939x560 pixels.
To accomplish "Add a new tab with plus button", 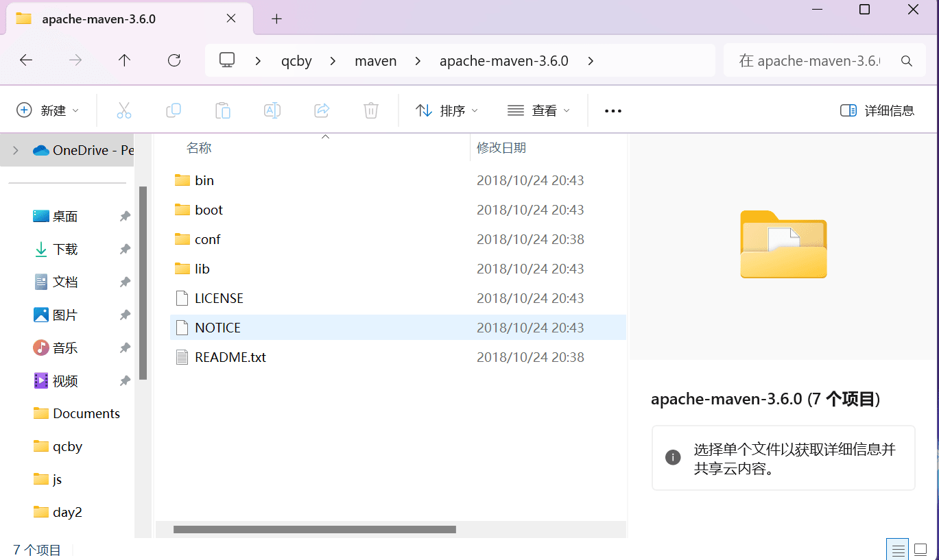I will pyautogui.click(x=276, y=19).
